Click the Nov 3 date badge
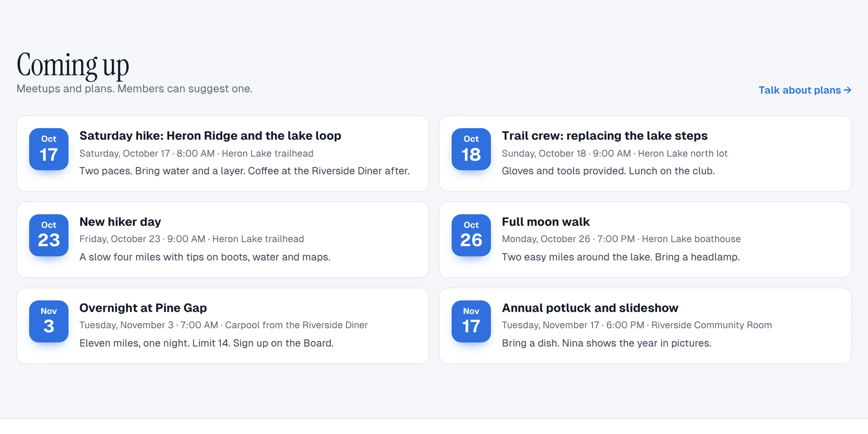The image size is (868, 434). (49, 321)
